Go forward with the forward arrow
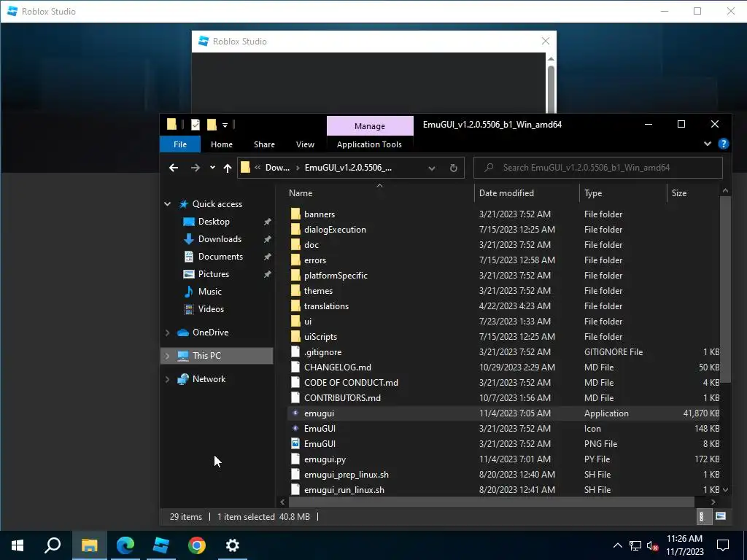This screenshot has height=560, width=747. click(x=196, y=168)
